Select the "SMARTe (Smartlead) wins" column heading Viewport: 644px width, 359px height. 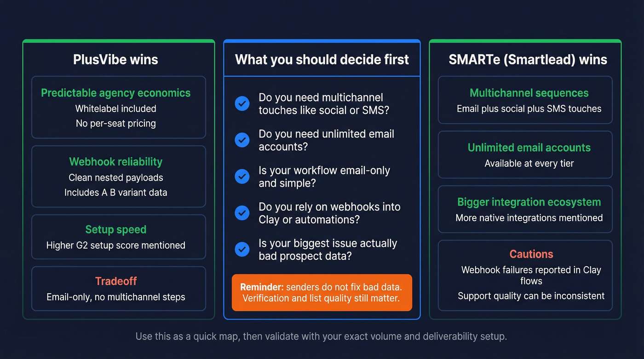[x=528, y=59]
